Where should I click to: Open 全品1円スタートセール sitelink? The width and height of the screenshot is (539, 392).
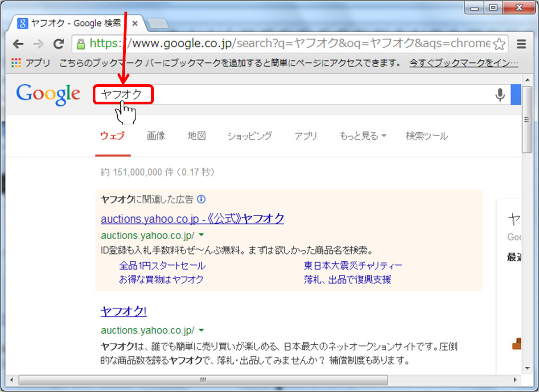162,266
